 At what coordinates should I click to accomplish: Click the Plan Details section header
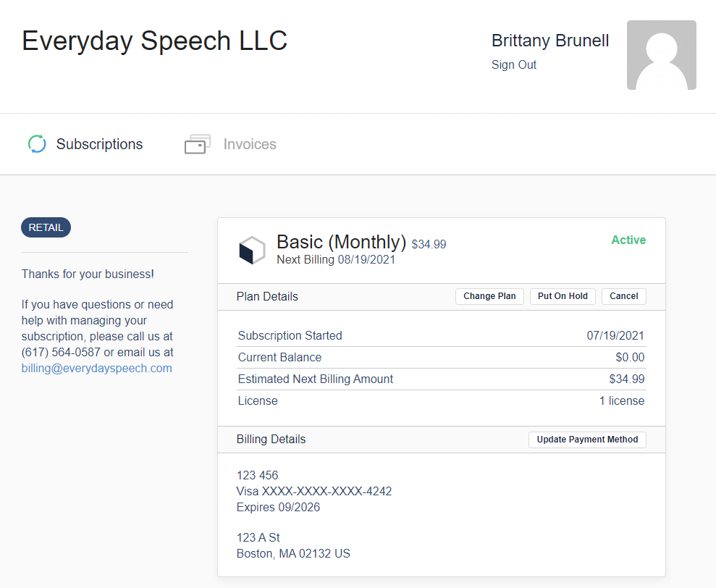[x=267, y=296]
